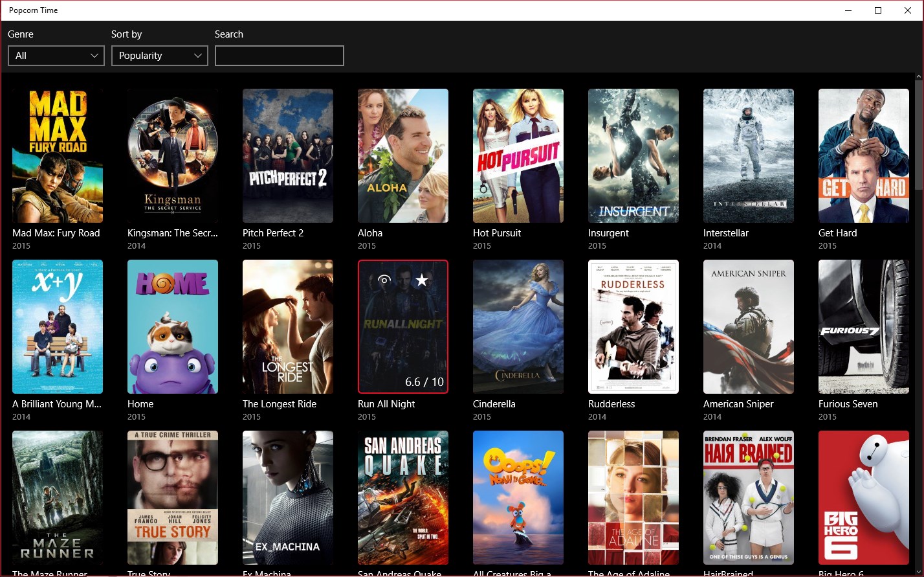The width and height of the screenshot is (924, 577).
Task: Click the 'Mad Max: Fury Road' title text
Action: [x=56, y=233]
